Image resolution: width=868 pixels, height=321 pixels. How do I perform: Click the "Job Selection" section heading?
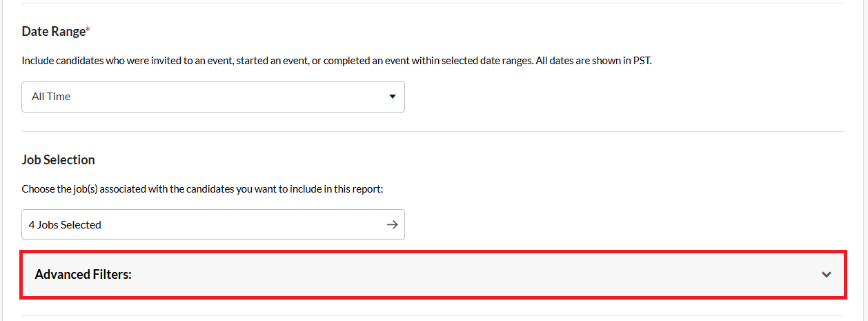(58, 160)
